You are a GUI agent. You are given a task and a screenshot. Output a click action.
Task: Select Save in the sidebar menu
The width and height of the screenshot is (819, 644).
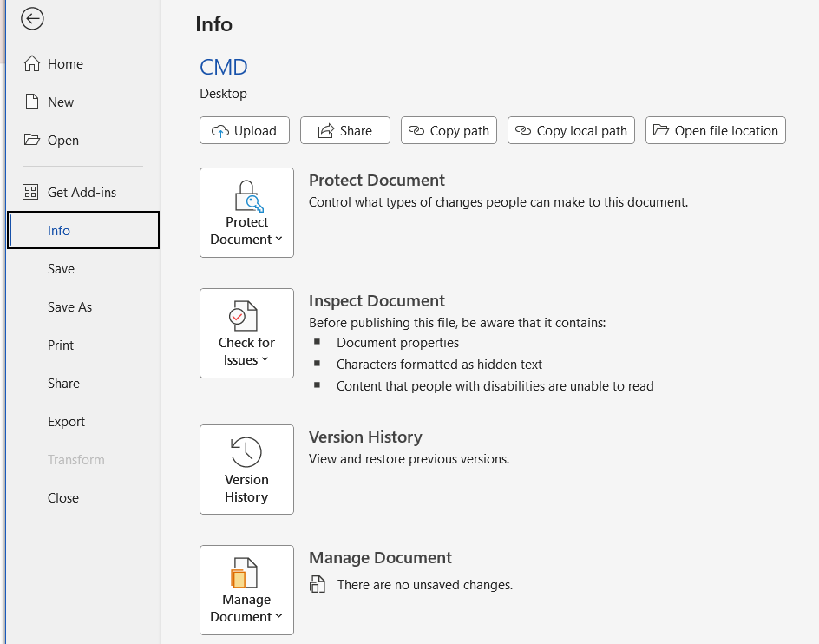[x=61, y=269]
